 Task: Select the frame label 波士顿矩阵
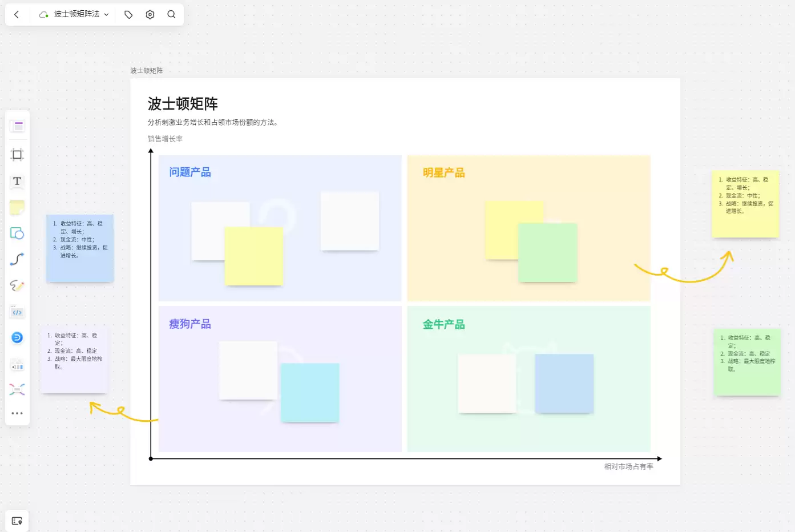(147, 71)
